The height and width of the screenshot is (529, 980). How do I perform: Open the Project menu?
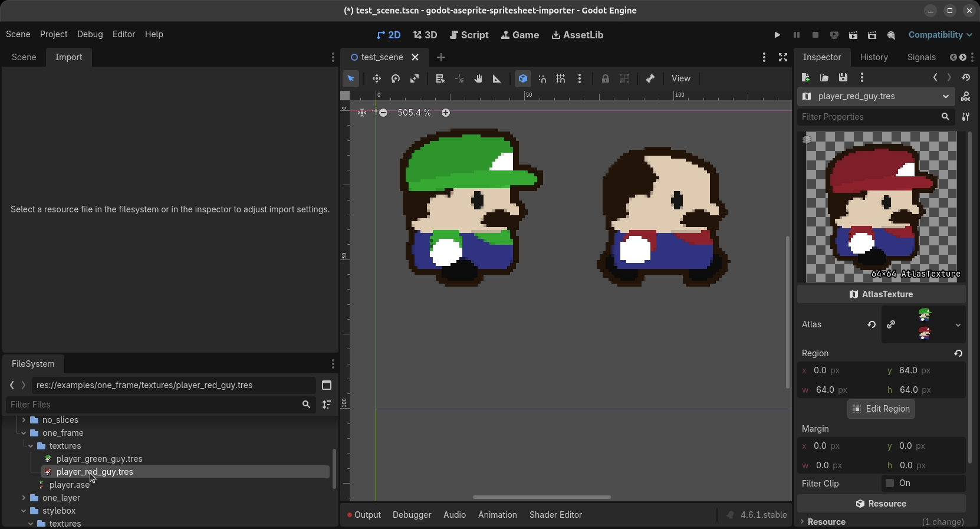(x=54, y=34)
